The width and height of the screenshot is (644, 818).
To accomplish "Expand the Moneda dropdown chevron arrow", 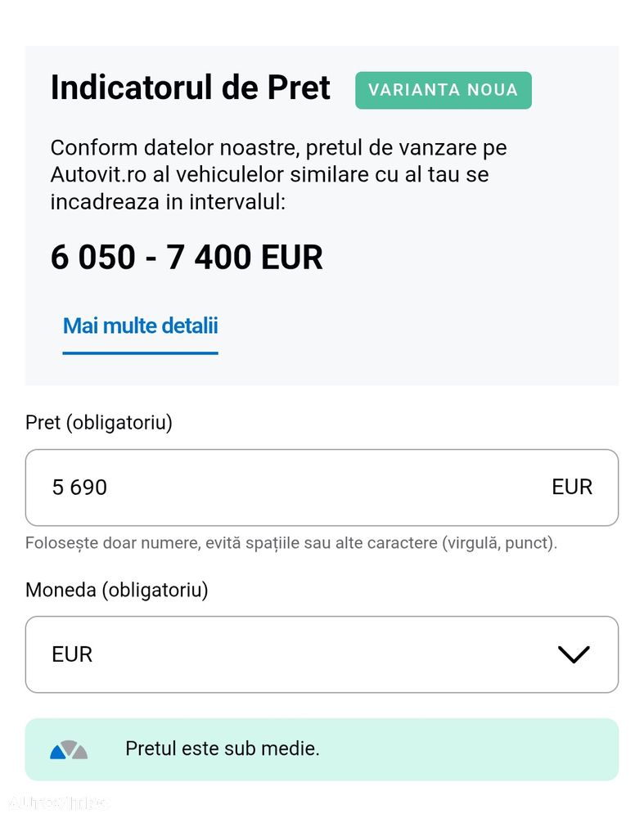I will click(x=573, y=654).
